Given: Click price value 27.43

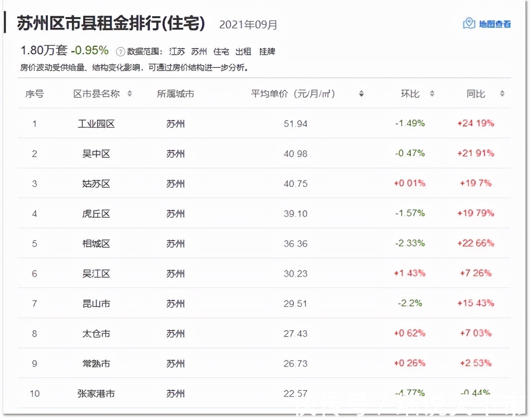Looking at the screenshot, I should click(x=296, y=334).
